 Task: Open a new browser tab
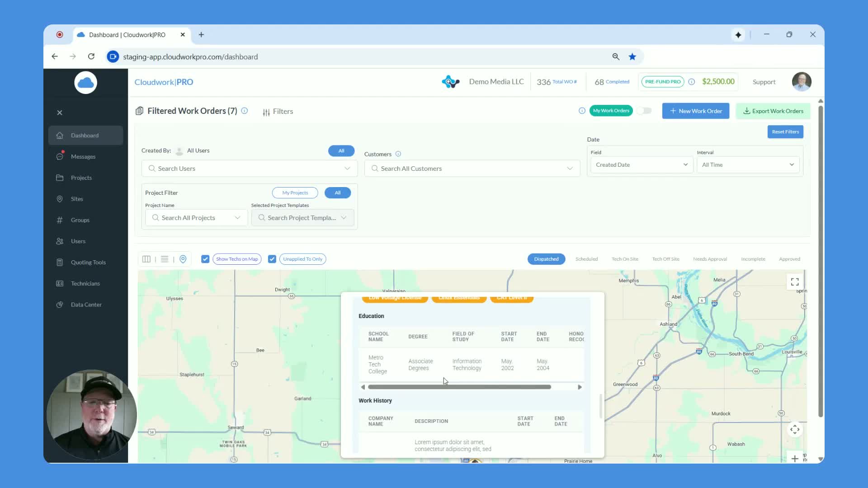pyautogui.click(x=202, y=35)
